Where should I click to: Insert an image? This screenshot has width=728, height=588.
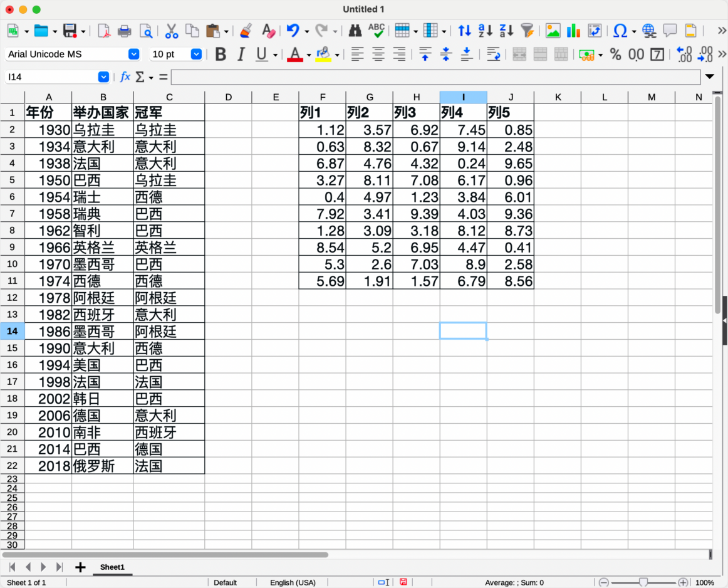(553, 31)
